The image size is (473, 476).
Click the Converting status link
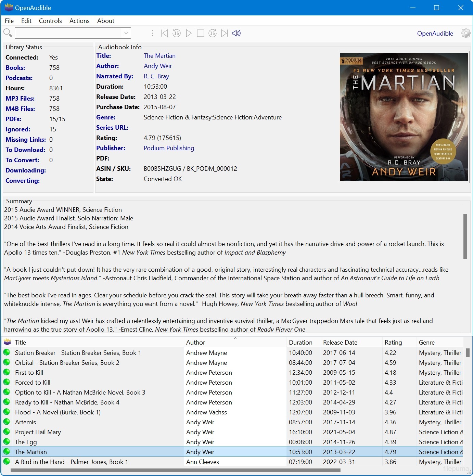pyautogui.click(x=23, y=181)
